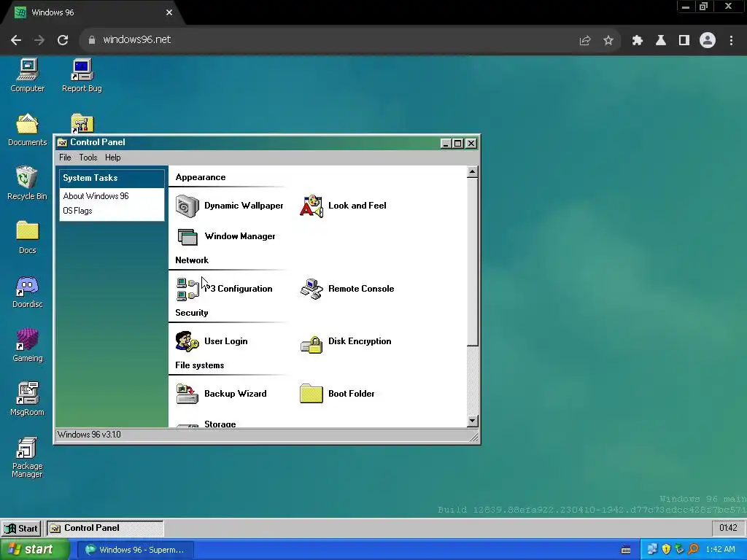747x560 pixels.
Task: Click the desktop shortcut behind Control Panel
Action: click(82, 123)
